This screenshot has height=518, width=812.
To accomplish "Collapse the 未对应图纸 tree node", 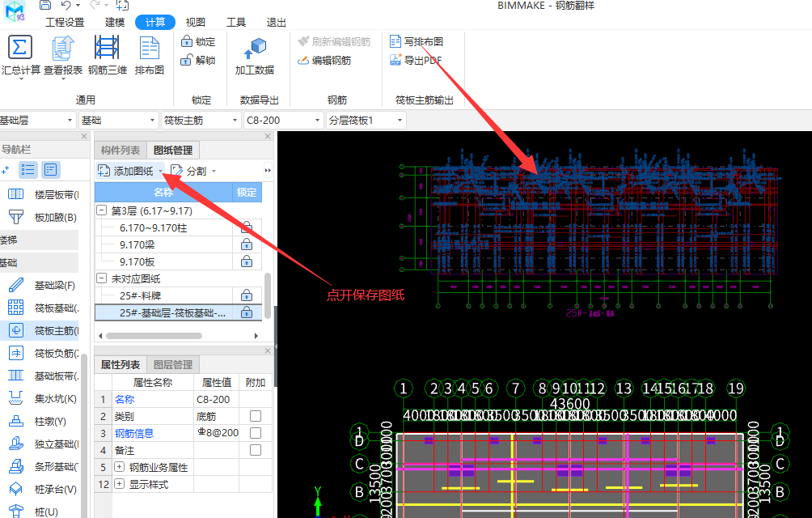I will [x=102, y=278].
